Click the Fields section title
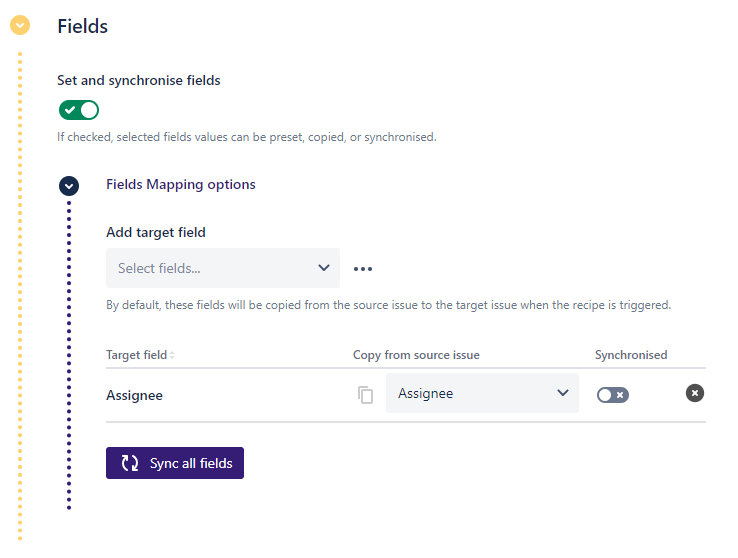Viewport: 738px width, 558px height. click(x=83, y=27)
